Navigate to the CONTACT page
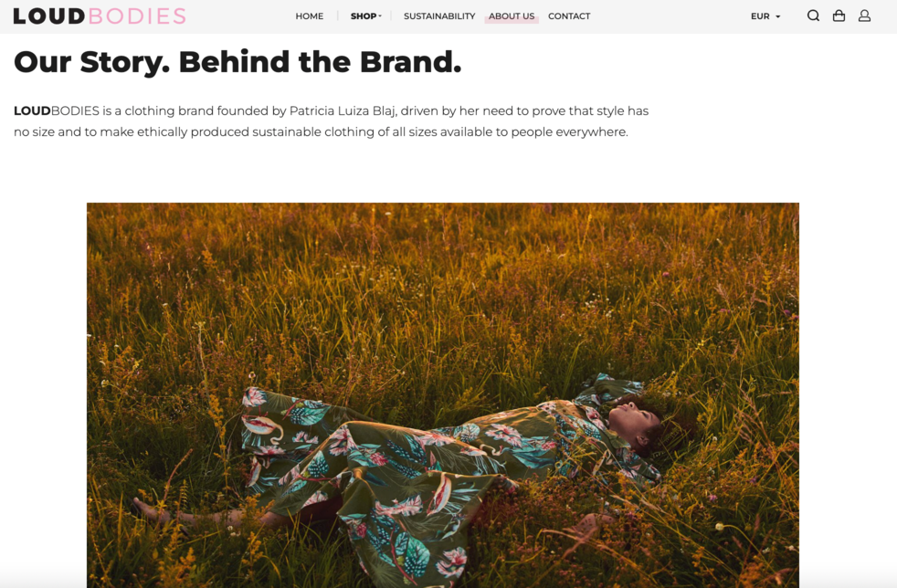The height and width of the screenshot is (588, 897). click(x=569, y=16)
